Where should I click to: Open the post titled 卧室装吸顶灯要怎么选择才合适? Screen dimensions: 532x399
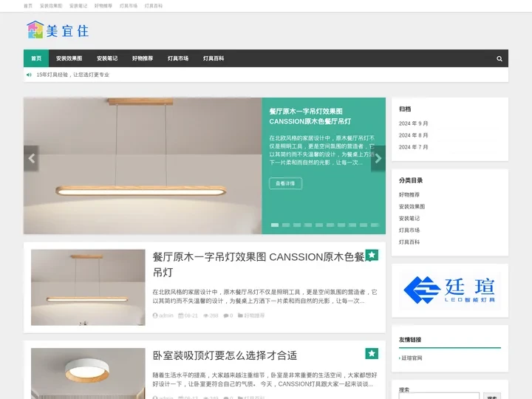[x=225, y=355]
